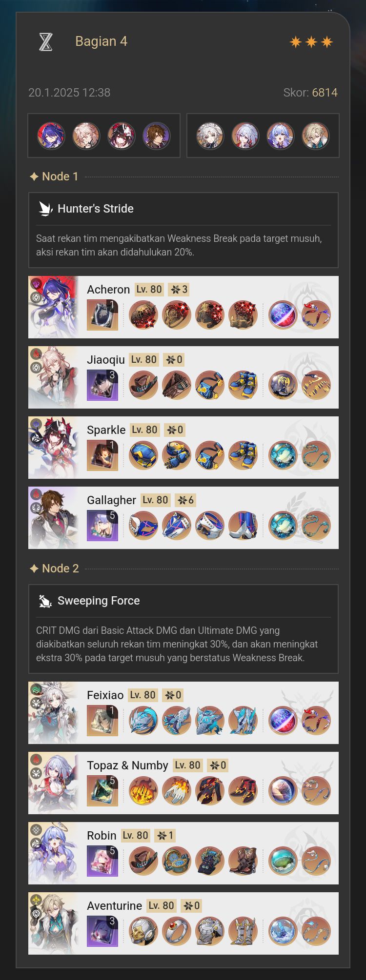Click Acheron's avatar in first team

(51, 136)
